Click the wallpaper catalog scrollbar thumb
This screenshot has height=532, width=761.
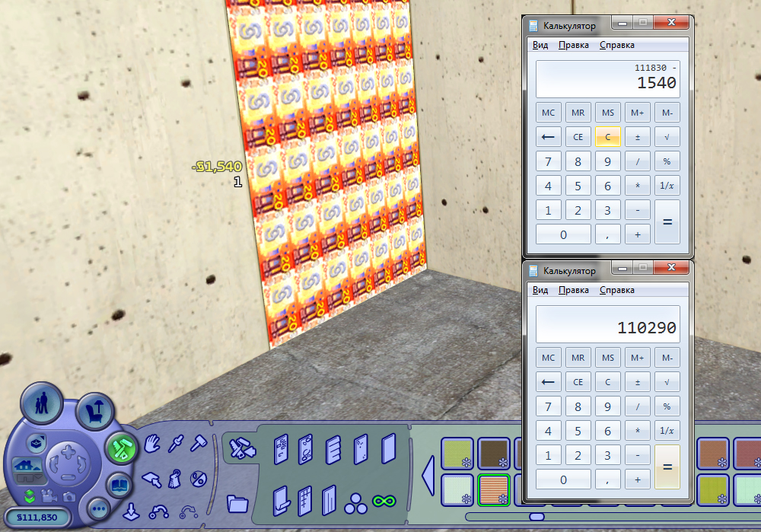537,517
